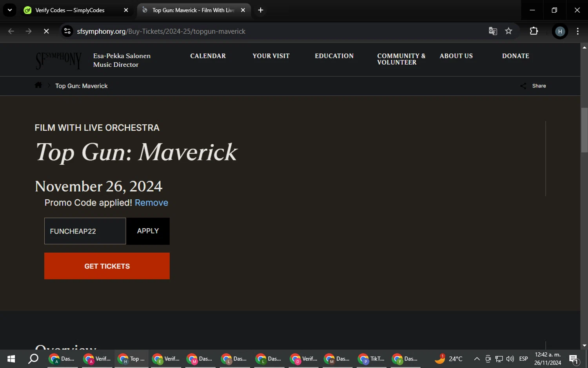Click the SF Symphony logo
This screenshot has width=588, height=368.
(59, 60)
